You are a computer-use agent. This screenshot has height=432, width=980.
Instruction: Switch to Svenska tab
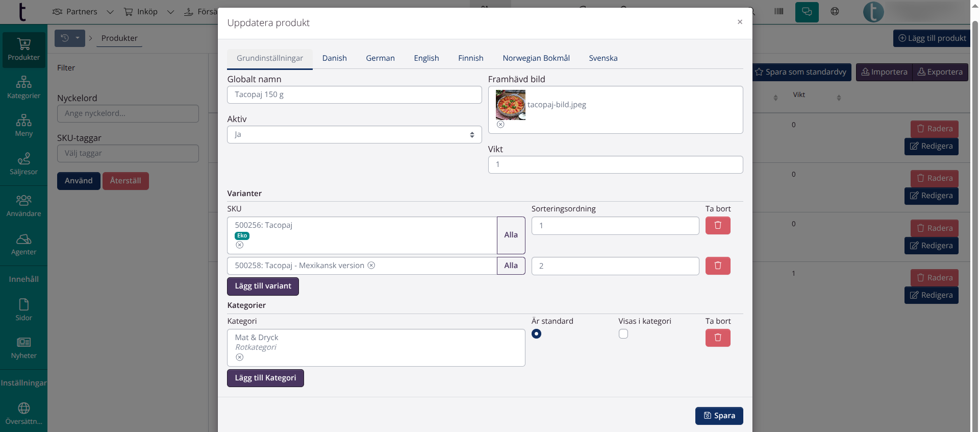tap(604, 58)
